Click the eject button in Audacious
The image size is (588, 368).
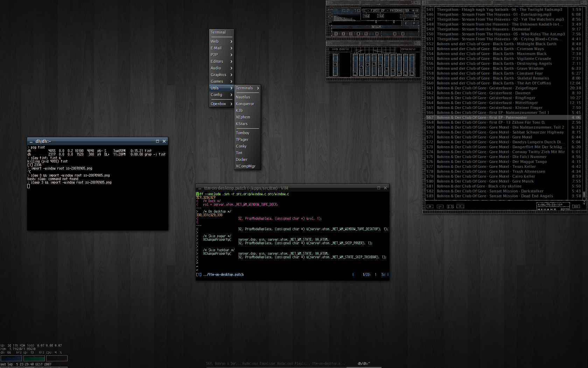tap(377, 34)
